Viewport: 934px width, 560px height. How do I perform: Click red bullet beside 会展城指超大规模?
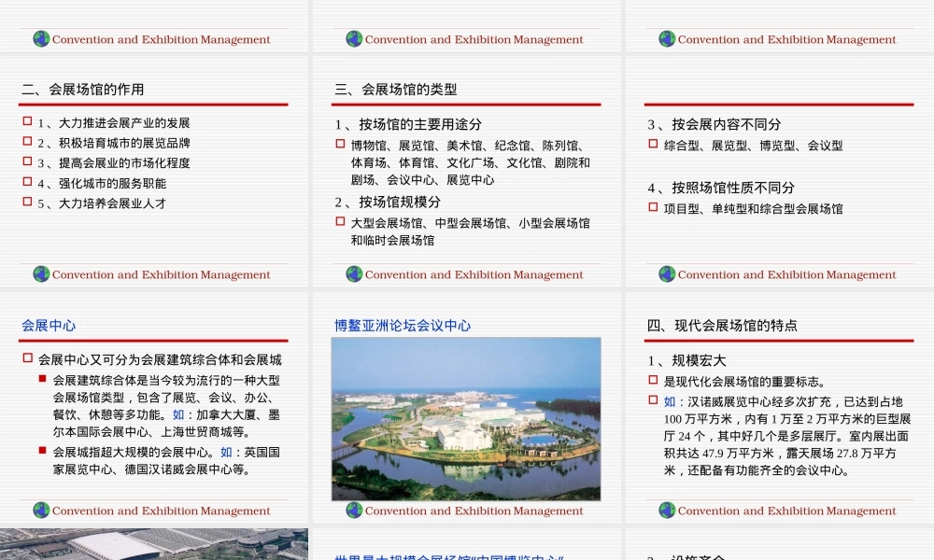(x=42, y=450)
